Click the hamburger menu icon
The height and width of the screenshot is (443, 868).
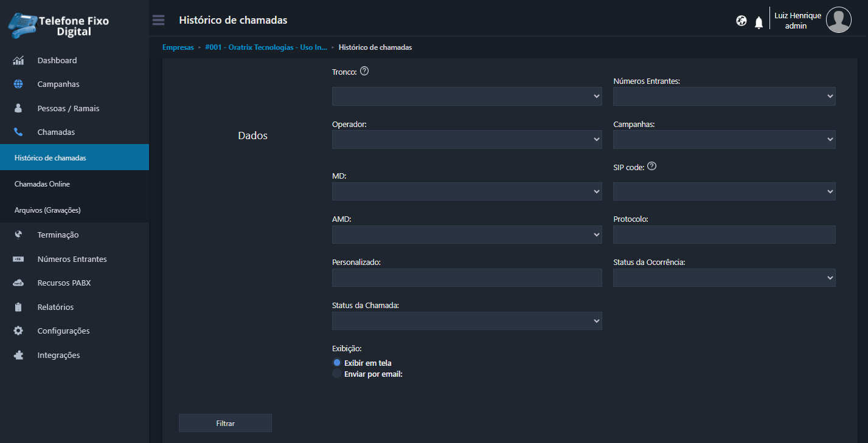(x=158, y=20)
